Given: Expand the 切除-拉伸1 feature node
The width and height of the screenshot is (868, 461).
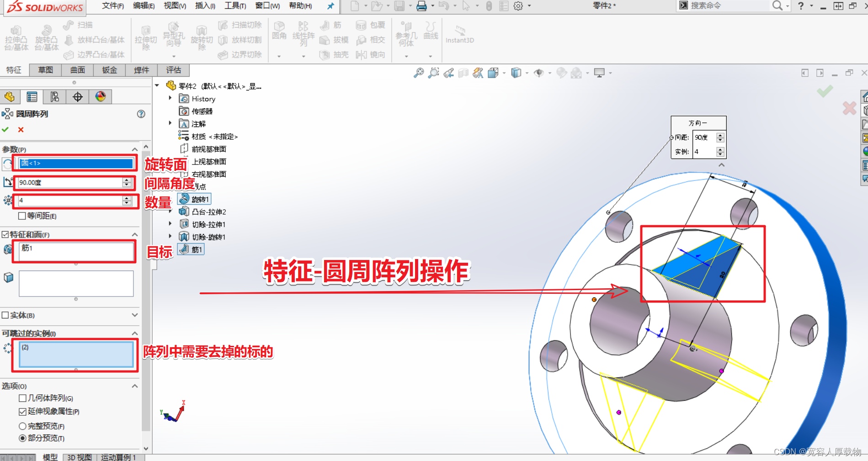Looking at the screenshot, I should tap(170, 223).
